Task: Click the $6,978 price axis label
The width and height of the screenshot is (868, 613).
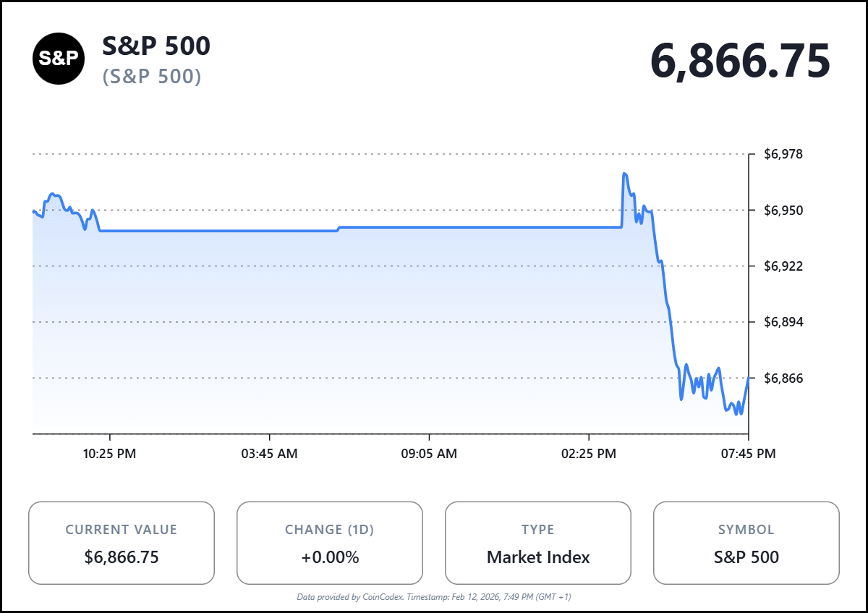Action: [x=783, y=154]
